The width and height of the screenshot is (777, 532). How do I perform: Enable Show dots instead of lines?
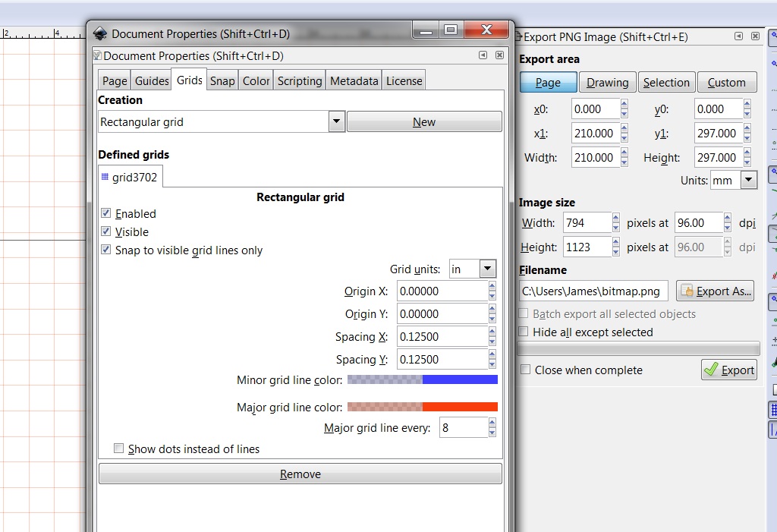pos(118,449)
